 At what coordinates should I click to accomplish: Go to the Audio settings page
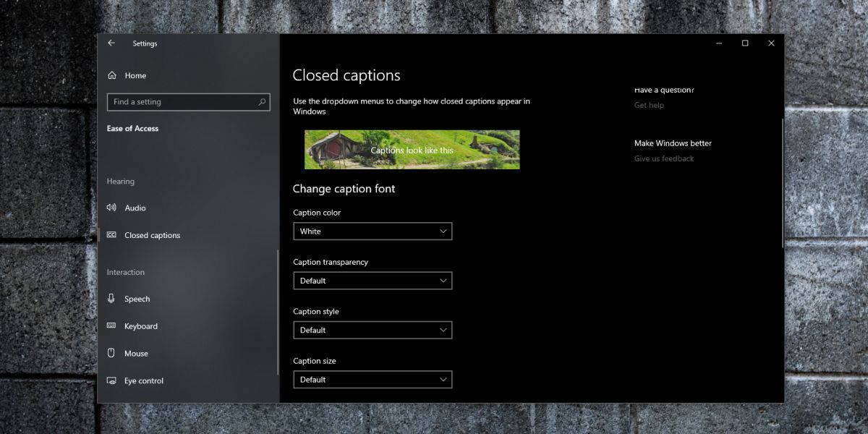[x=135, y=208]
